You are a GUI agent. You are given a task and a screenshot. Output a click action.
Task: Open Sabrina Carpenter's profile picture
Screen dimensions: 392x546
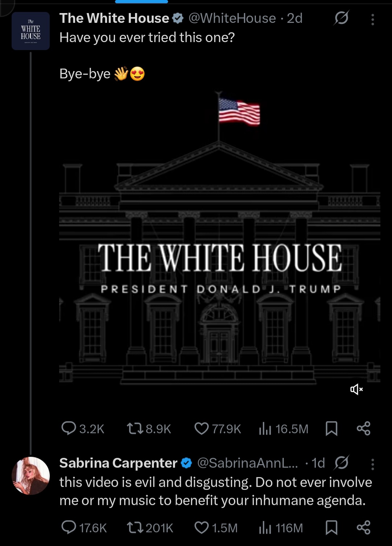(x=31, y=475)
